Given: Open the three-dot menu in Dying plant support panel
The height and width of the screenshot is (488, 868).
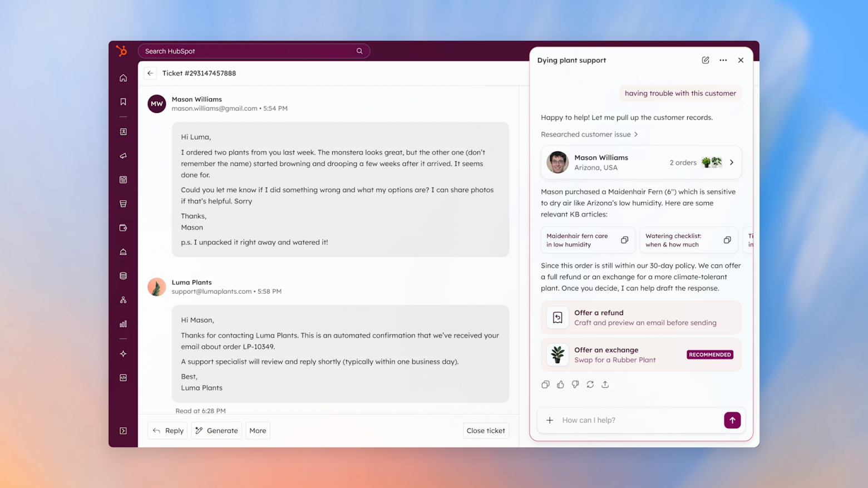Looking at the screenshot, I should (723, 60).
